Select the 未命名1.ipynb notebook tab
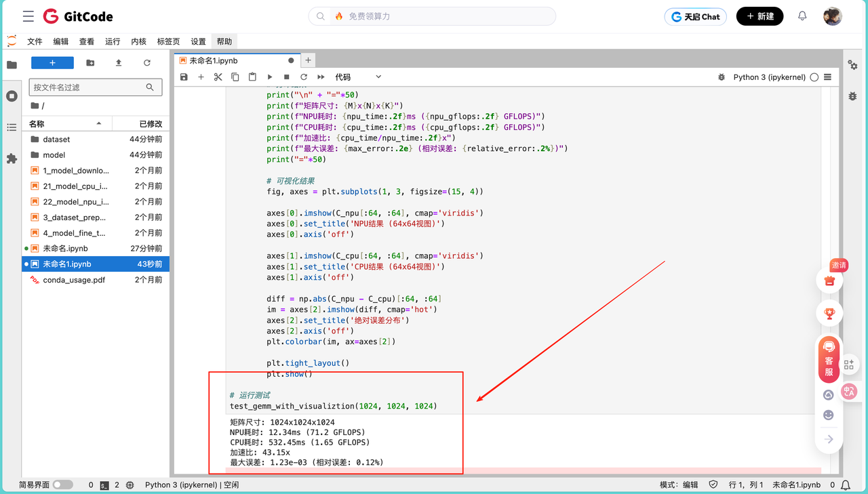This screenshot has height=494, width=868. tap(236, 60)
